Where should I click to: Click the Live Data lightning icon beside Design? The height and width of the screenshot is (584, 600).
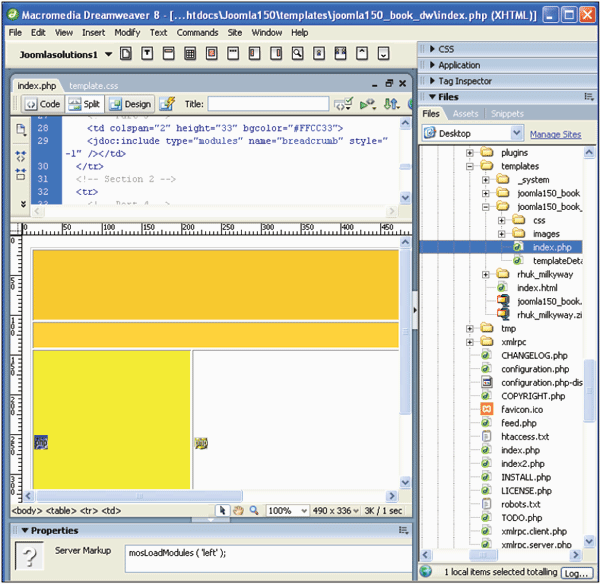pos(167,104)
